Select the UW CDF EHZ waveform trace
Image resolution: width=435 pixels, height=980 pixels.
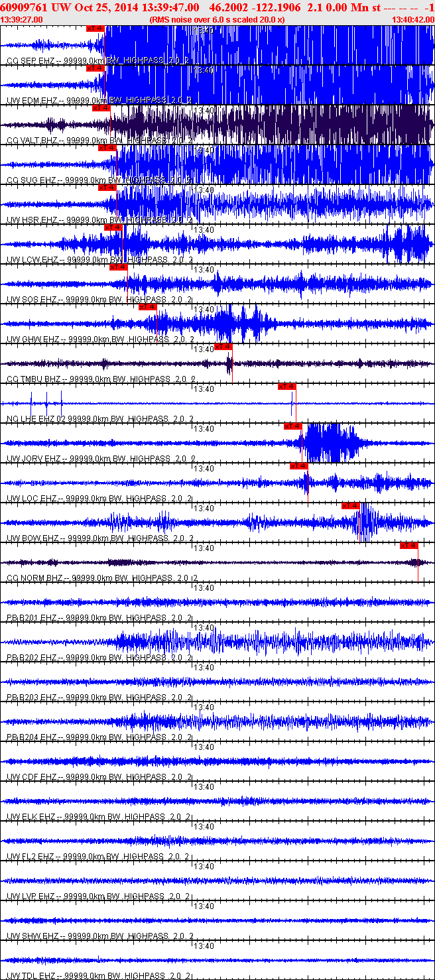tap(217, 761)
